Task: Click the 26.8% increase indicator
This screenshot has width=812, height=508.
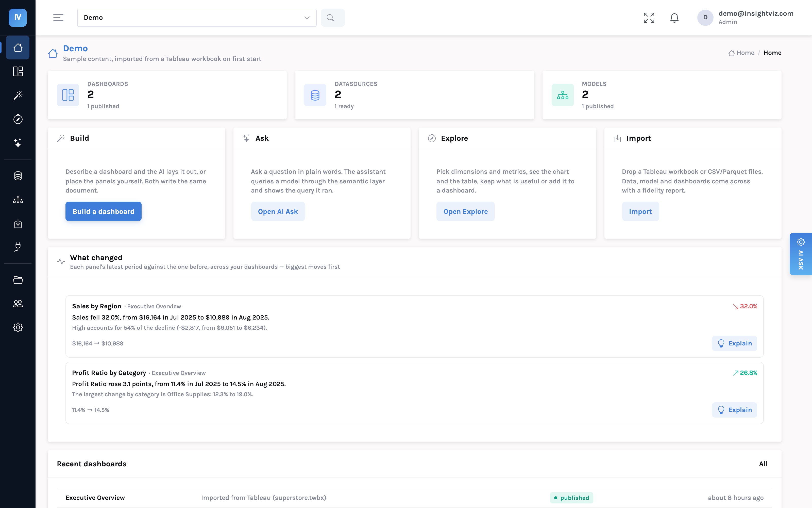Action: click(x=745, y=373)
